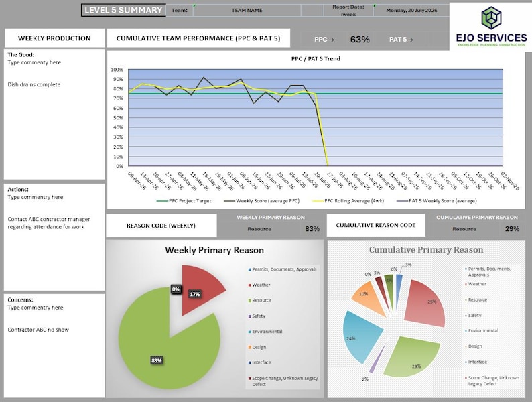Select the TEAM NAME cell
Viewport: 532px width, 402px height.
coord(247,11)
